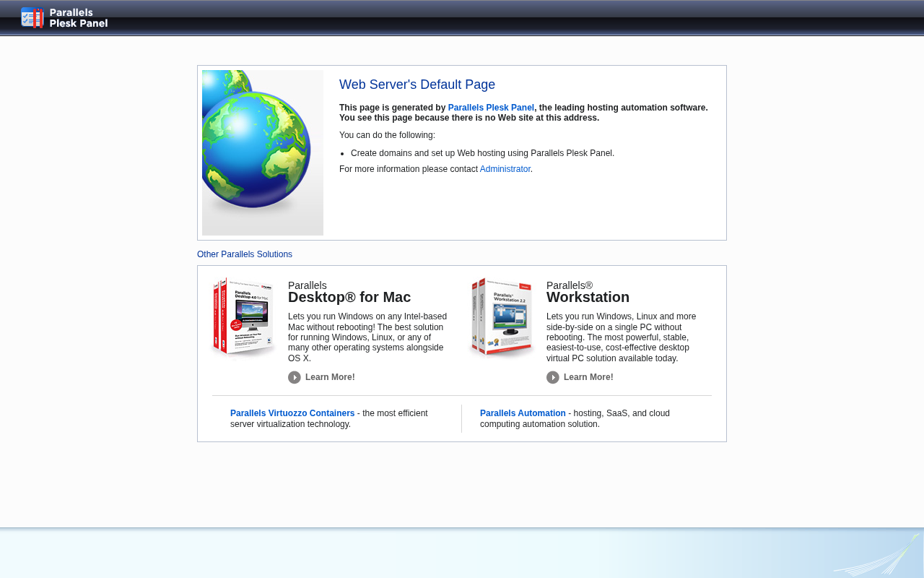Click the Parallels Desktop for Mac box image

pyautogui.click(x=243, y=317)
